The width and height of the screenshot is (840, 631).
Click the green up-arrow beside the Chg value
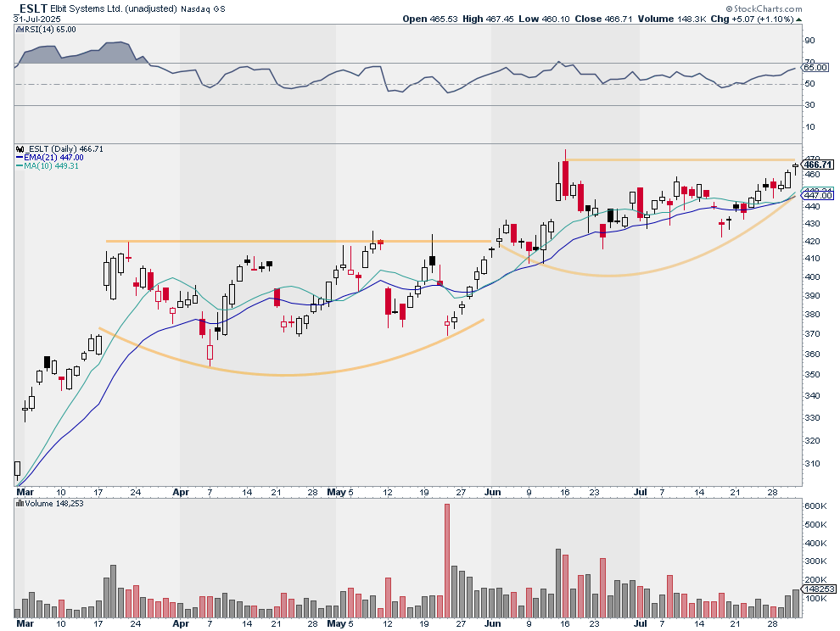pyautogui.click(x=798, y=20)
